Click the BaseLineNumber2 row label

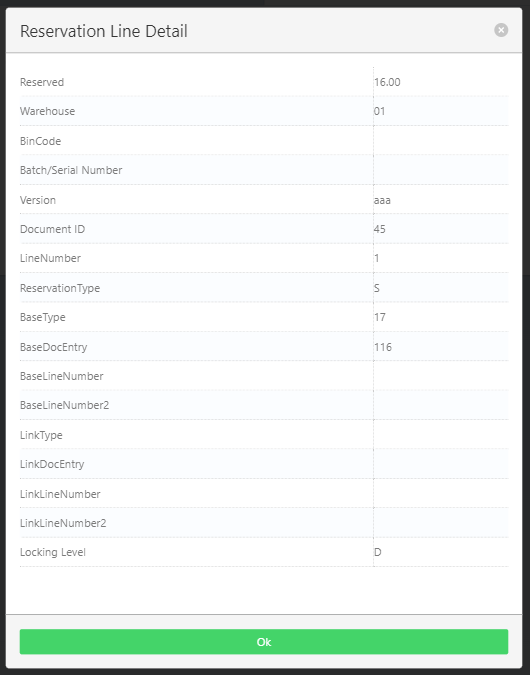tap(65, 405)
